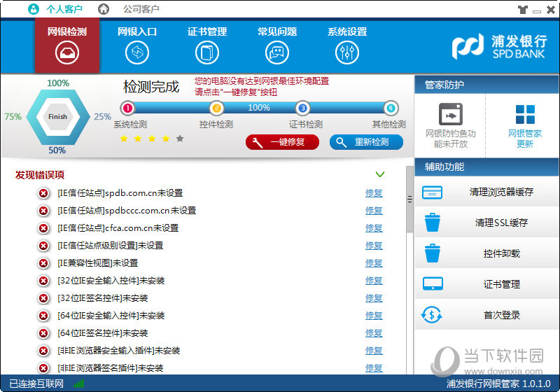560x392 pixels.
Task: Click 修复 for 32位IE签名控件
Action: pos(374,298)
